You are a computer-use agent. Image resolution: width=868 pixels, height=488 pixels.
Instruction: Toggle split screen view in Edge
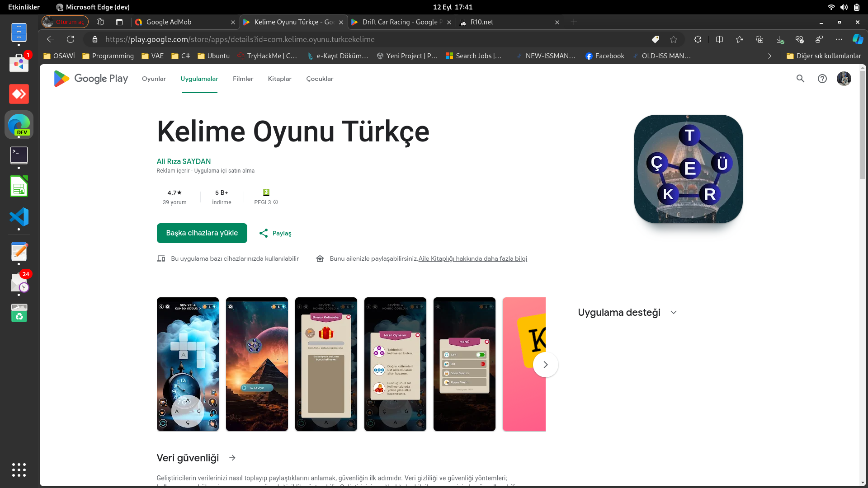(x=720, y=39)
